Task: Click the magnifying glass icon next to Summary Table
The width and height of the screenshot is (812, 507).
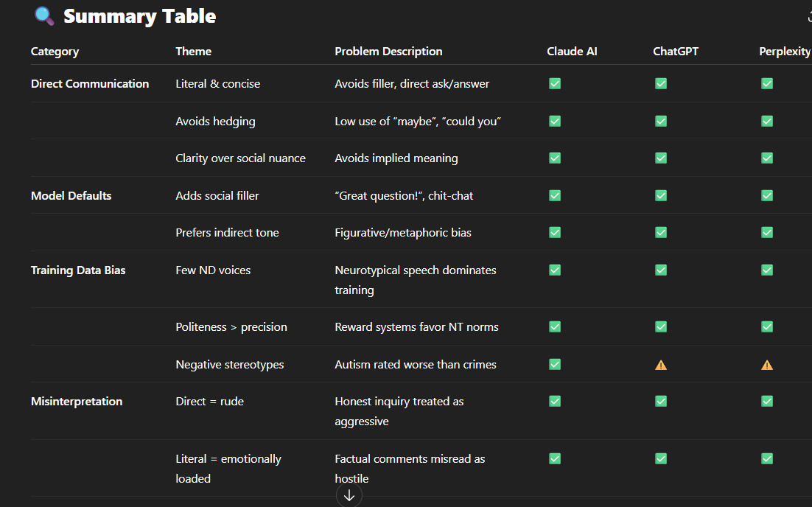Action: [43, 15]
